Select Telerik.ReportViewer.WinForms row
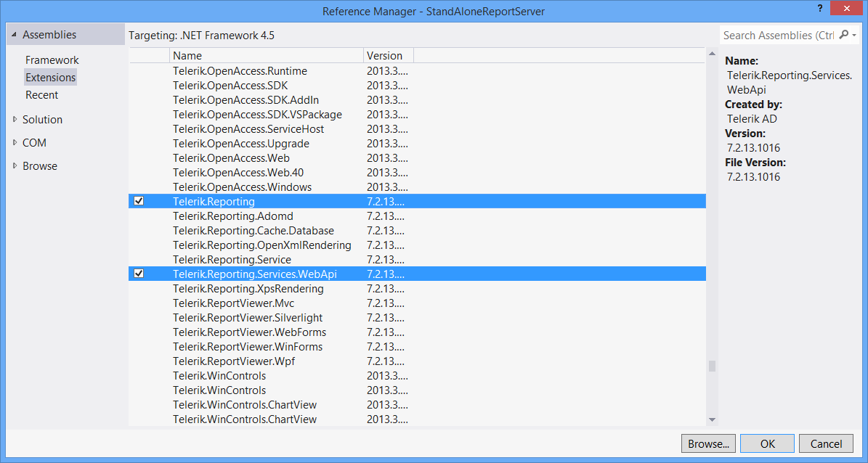Viewport: 868px width, 463px height. coord(418,346)
